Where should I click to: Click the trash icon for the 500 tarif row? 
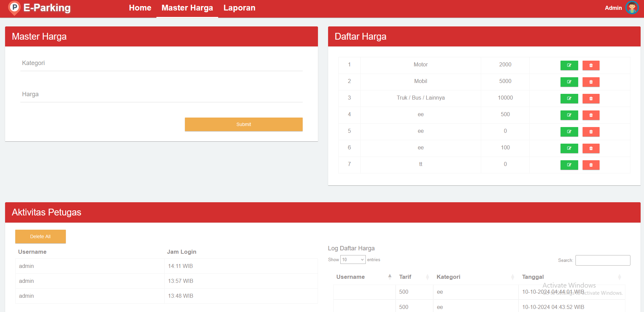click(591, 115)
